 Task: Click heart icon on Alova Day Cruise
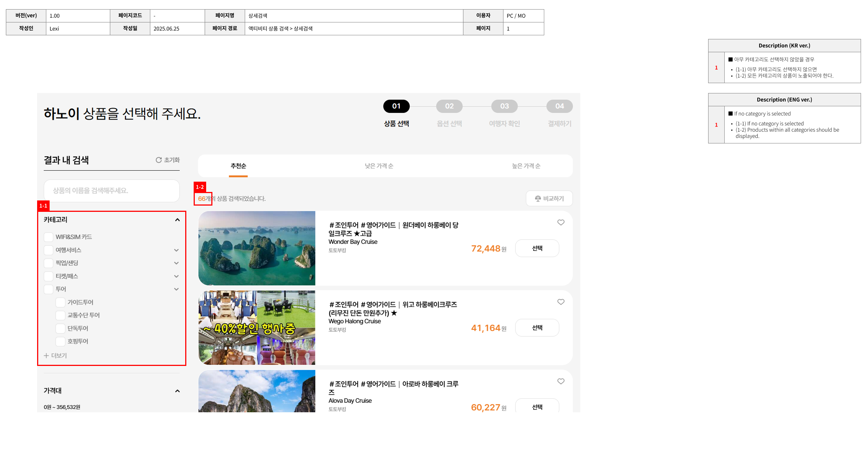561,381
